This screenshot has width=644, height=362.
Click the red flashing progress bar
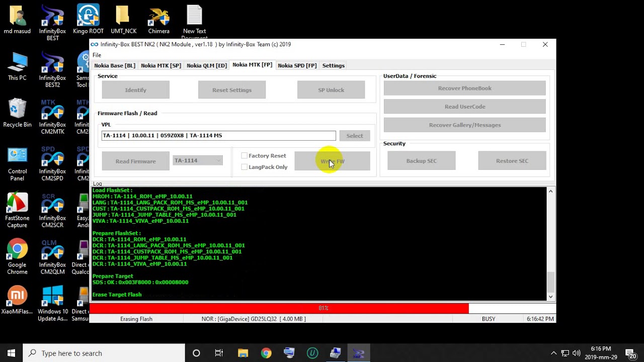coord(323,308)
